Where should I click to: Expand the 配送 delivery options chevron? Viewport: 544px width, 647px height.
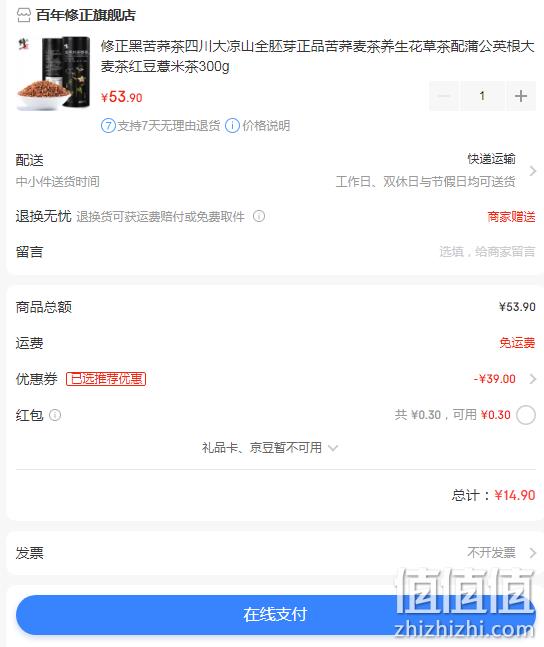[532, 171]
